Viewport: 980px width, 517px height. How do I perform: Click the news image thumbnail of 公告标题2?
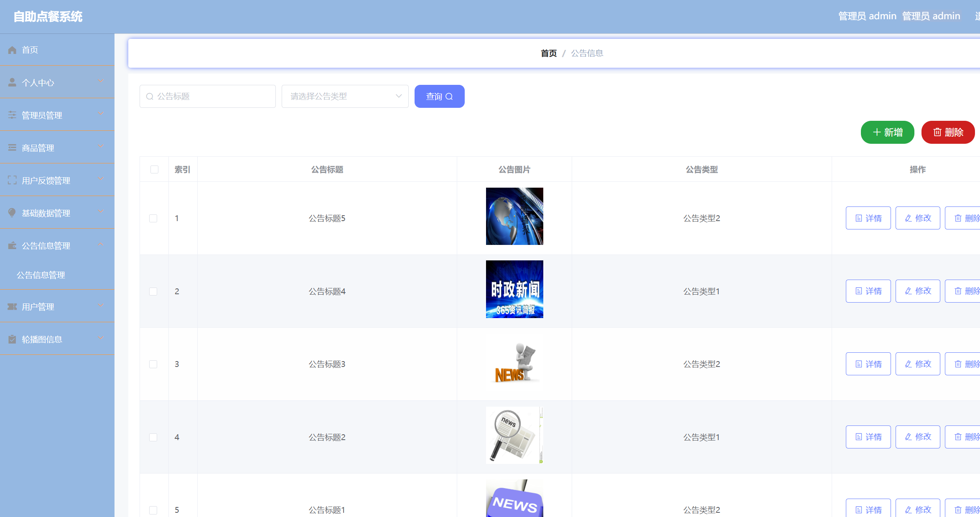[x=514, y=435]
